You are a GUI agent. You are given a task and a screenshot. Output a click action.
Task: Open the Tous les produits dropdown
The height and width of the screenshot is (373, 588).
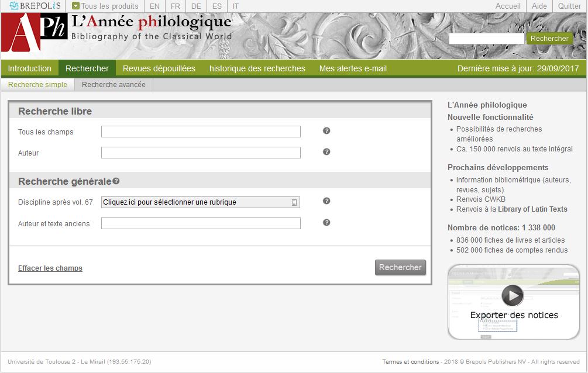click(x=105, y=6)
